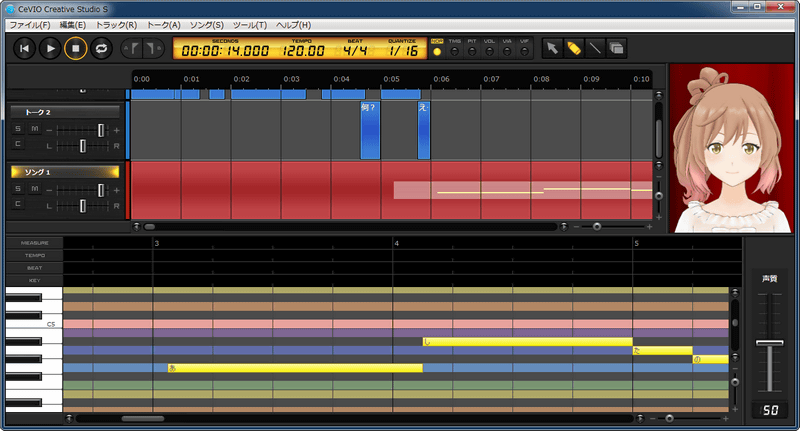Click the BEAT value 4/4
This screenshot has height=431, width=800.
coord(355,50)
